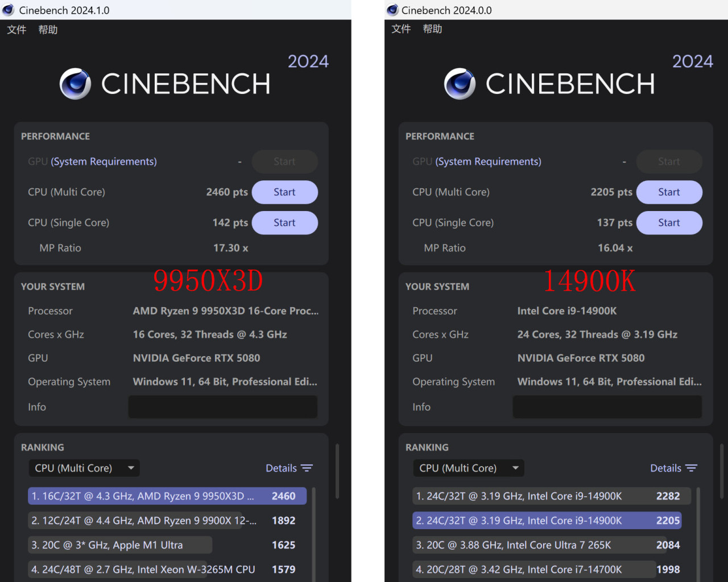Image resolution: width=728 pixels, height=582 pixels.
Task: Select the Intel Core Ultra 7 265K ranking entry
Action: tap(552, 545)
